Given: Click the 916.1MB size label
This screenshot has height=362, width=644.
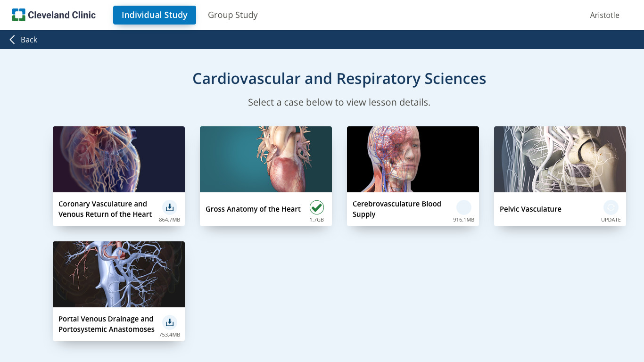Looking at the screenshot, I should pos(463,220).
